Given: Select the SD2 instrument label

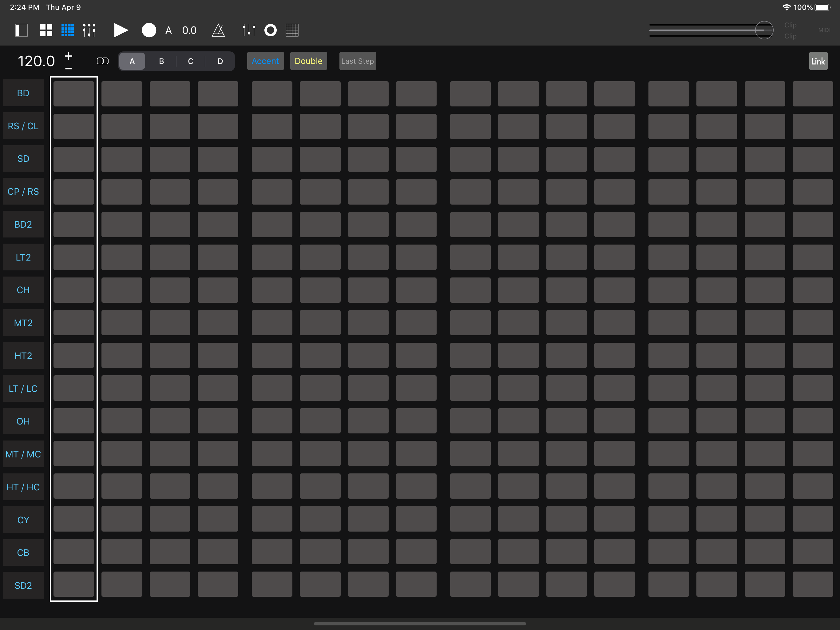Looking at the screenshot, I should 23,585.
